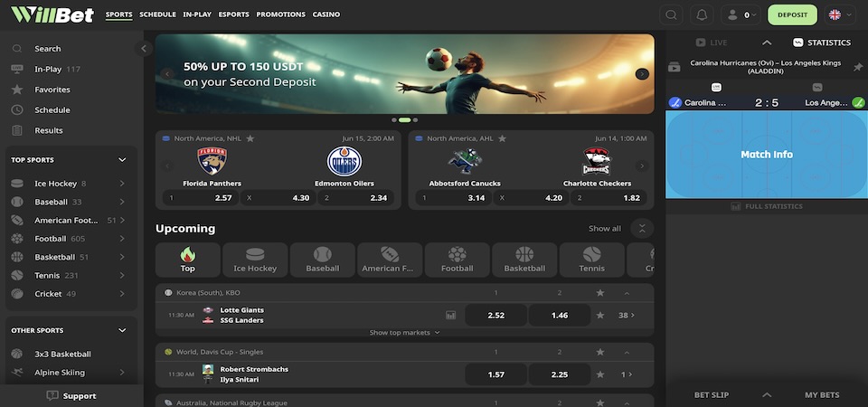Select the PROMOTIONS menu item
868x407 pixels.
point(280,14)
